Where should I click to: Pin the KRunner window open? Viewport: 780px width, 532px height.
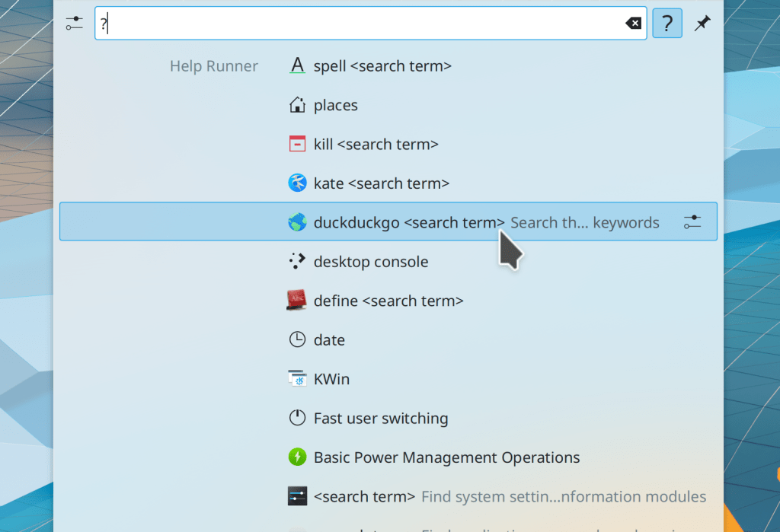[x=702, y=24]
